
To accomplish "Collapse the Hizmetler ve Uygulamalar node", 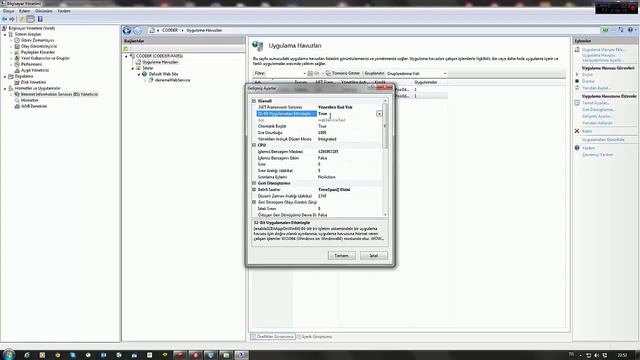I will click(5, 88).
